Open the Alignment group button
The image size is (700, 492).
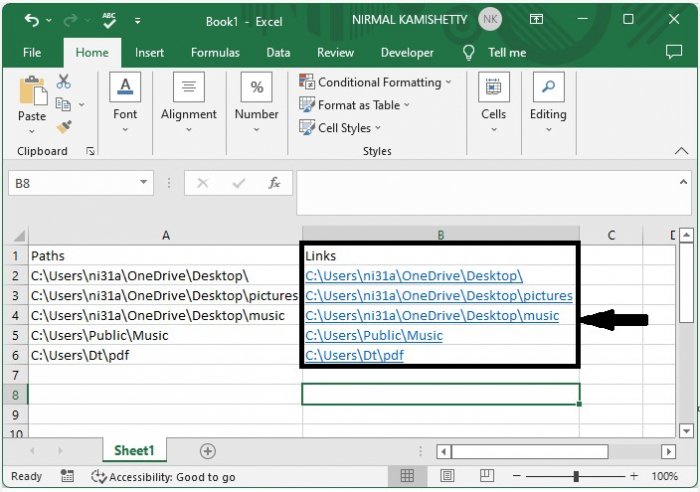tap(189, 103)
